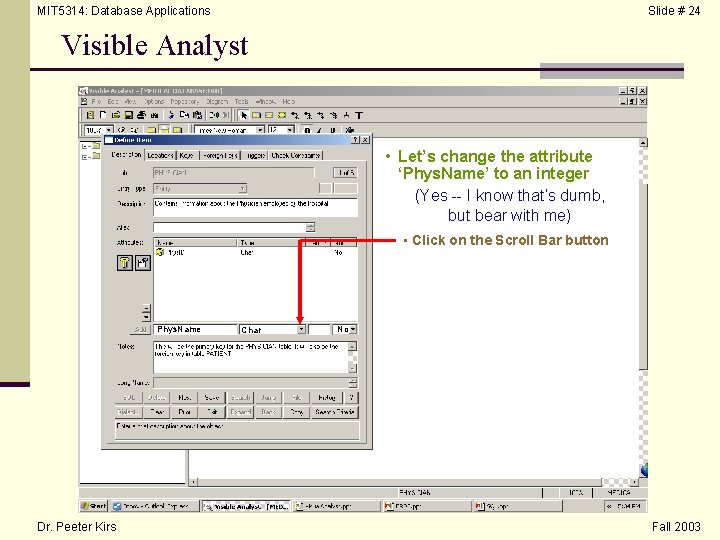Click the Copy toolbar icon

[184, 115]
